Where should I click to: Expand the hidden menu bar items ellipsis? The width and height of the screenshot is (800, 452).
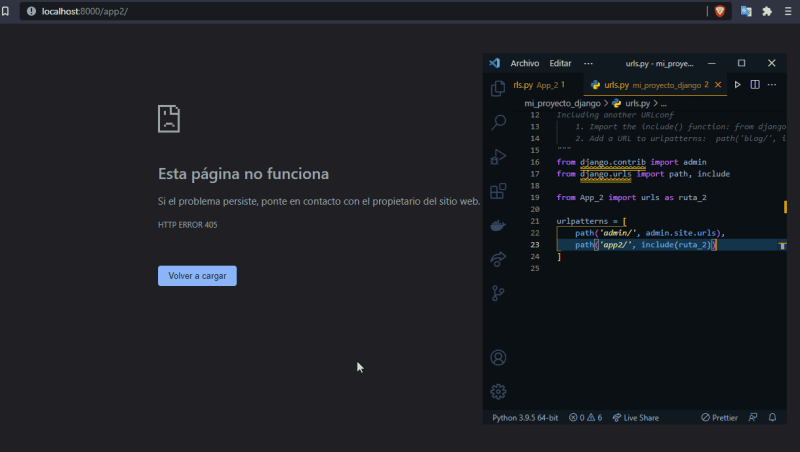click(x=588, y=63)
